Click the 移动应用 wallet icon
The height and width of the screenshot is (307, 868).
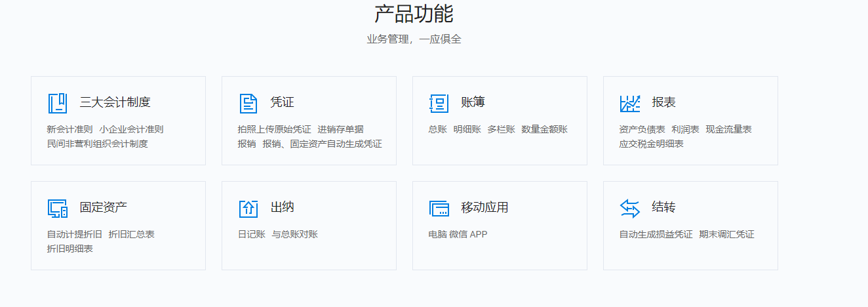click(439, 208)
